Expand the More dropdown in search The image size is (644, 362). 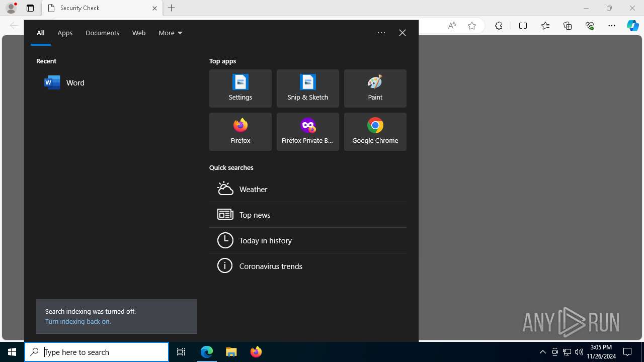point(171,33)
